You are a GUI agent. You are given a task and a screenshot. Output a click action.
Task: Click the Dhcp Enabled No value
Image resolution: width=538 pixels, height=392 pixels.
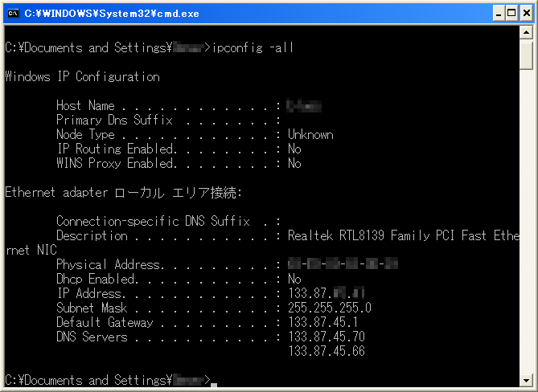(x=294, y=279)
